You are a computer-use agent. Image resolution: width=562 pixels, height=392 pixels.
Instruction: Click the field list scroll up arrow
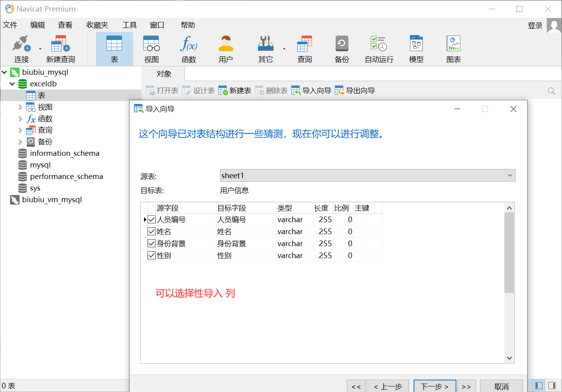pyautogui.click(x=509, y=208)
